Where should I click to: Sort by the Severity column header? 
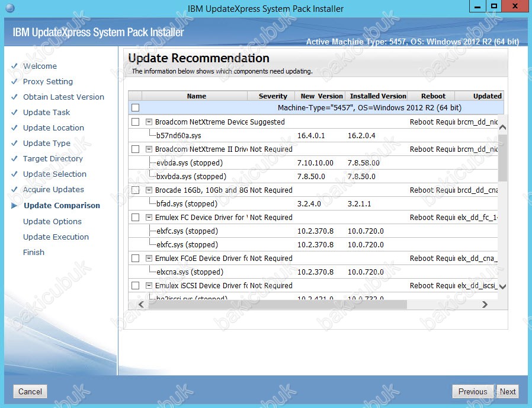(271, 96)
